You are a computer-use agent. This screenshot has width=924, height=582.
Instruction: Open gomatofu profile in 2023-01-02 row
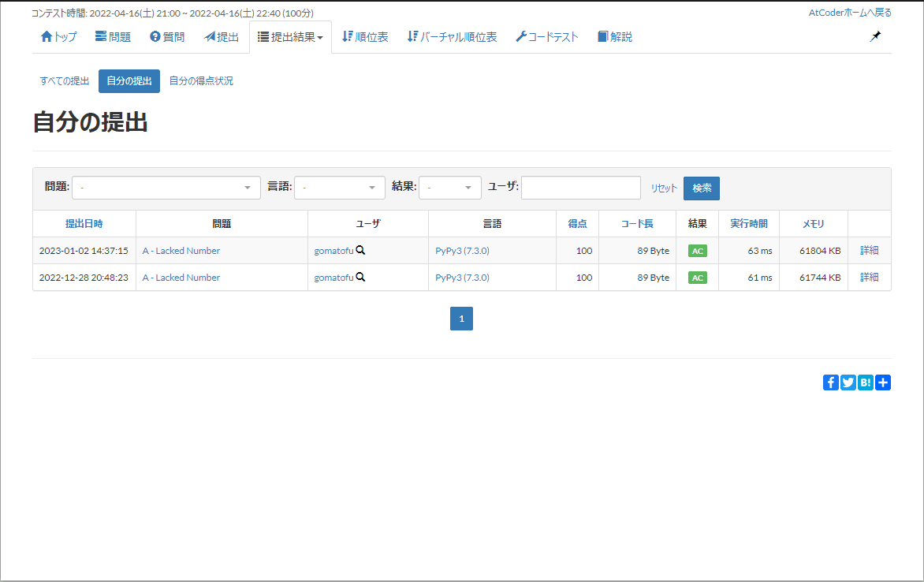click(x=333, y=251)
